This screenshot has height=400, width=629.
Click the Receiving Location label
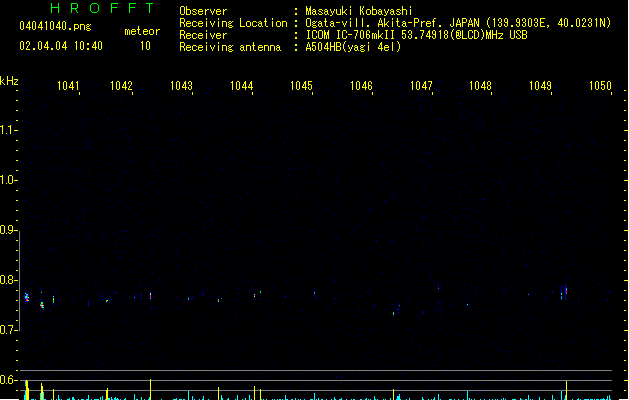pos(233,23)
